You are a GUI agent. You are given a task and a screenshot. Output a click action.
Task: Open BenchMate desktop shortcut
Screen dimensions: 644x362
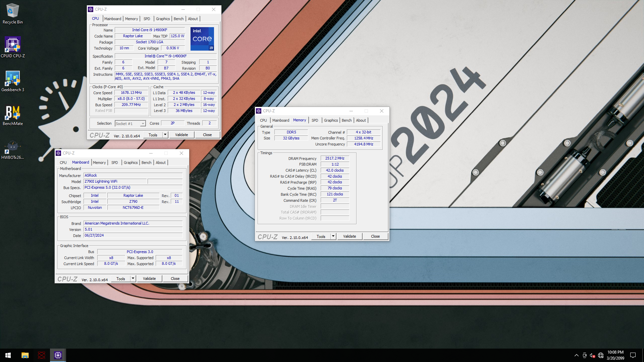pos(13,115)
